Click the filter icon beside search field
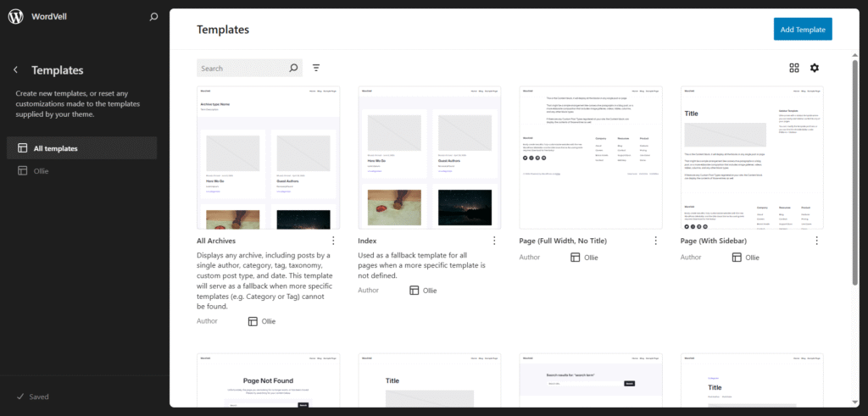 [x=316, y=68]
